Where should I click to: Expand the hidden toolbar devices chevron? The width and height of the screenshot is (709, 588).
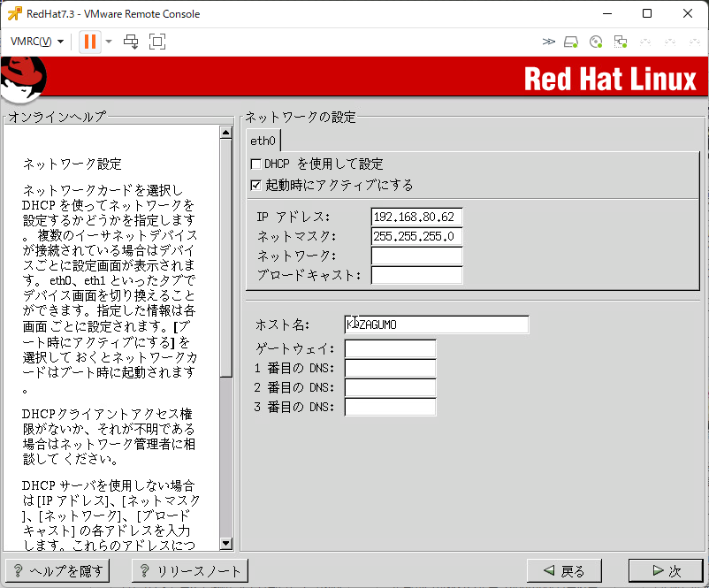click(548, 42)
